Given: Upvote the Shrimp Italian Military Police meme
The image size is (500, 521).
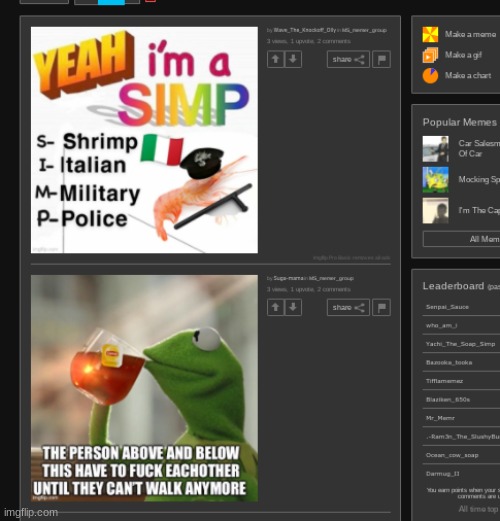Looking at the screenshot, I should tap(276, 59).
